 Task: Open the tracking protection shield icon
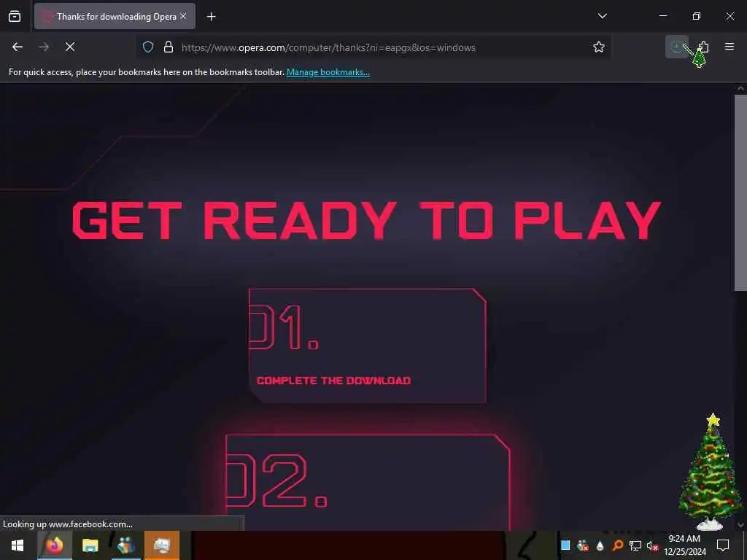pos(148,47)
